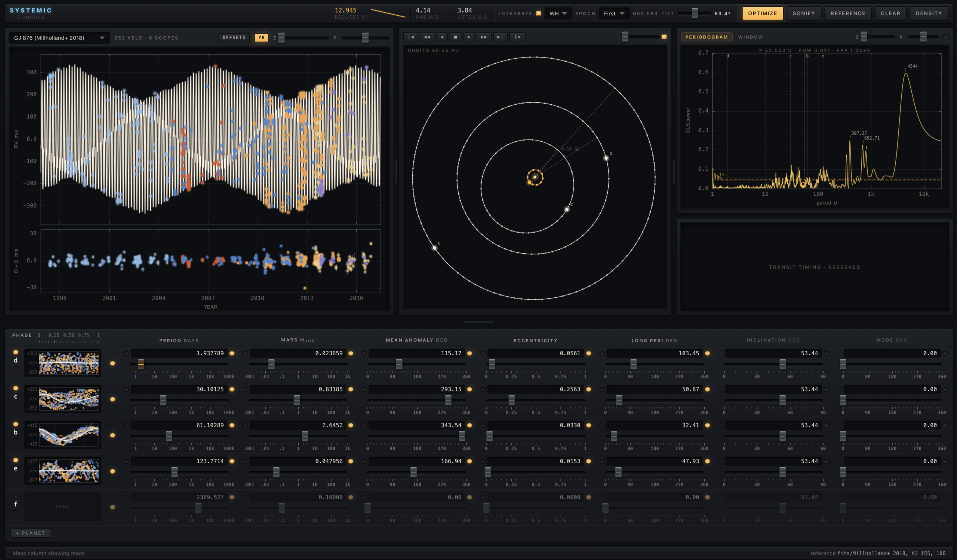Image resolution: width=957 pixels, height=560 pixels.
Task: Click planet e marker on outer orbit
Action: [x=434, y=248]
